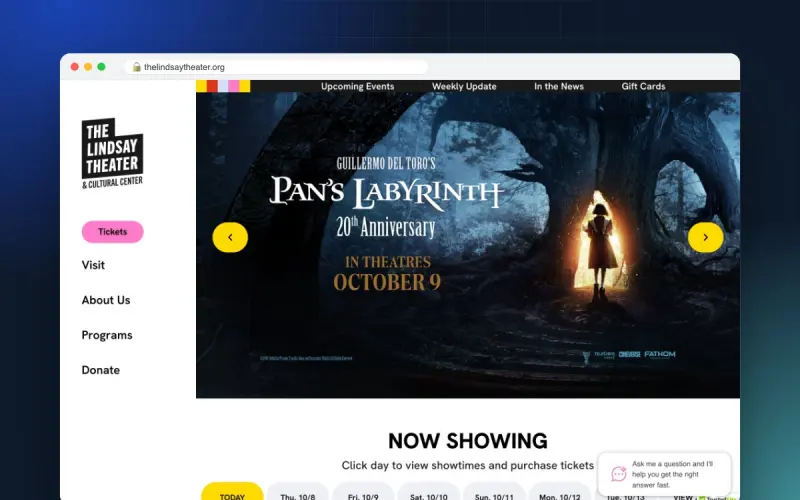
Task: Open the Visit menu item
Action: tap(93, 265)
